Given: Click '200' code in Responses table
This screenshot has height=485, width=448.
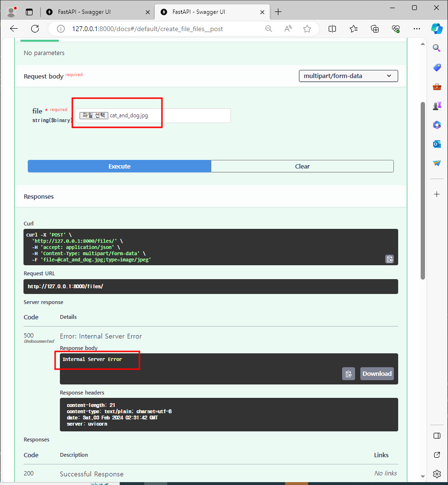Looking at the screenshot, I should (x=29, y=473).
